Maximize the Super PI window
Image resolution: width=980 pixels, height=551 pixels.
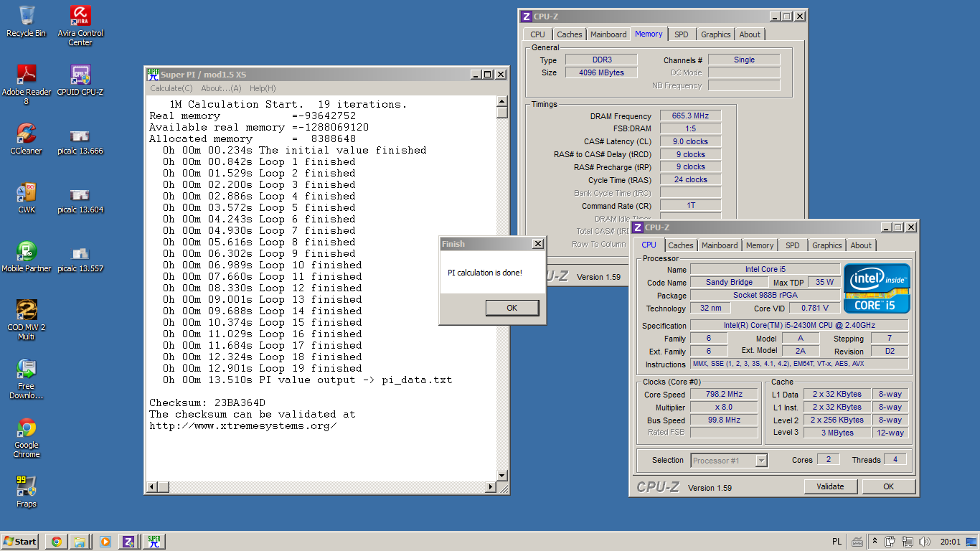(x=488, y=74)
